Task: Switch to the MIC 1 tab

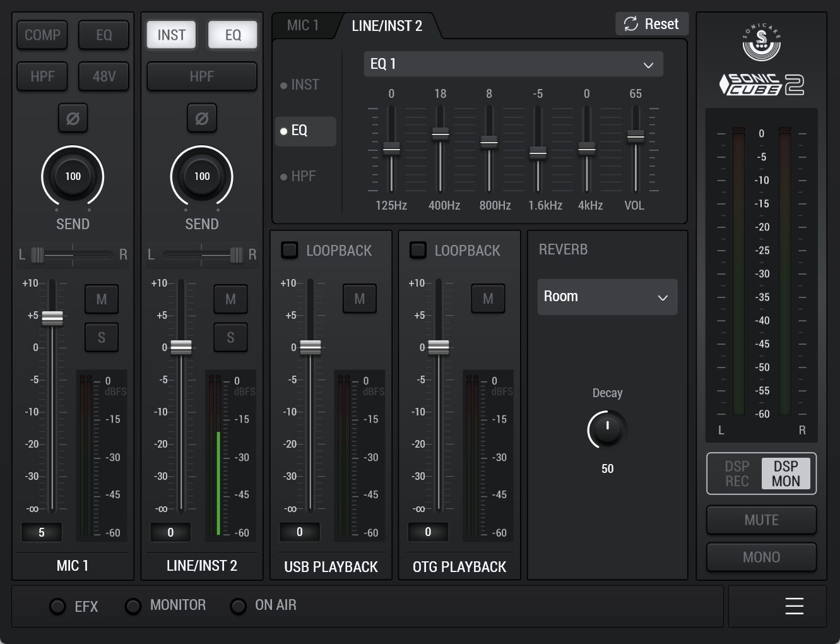Action: coord(303,25)
